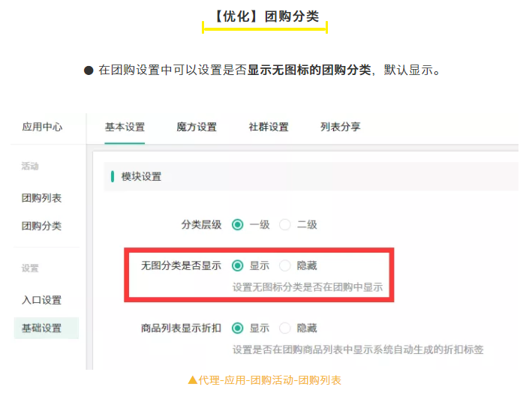Screen dimensions: 532x402
Task: Click the 无图分类是否显示 label
Action: click(181, 265)
